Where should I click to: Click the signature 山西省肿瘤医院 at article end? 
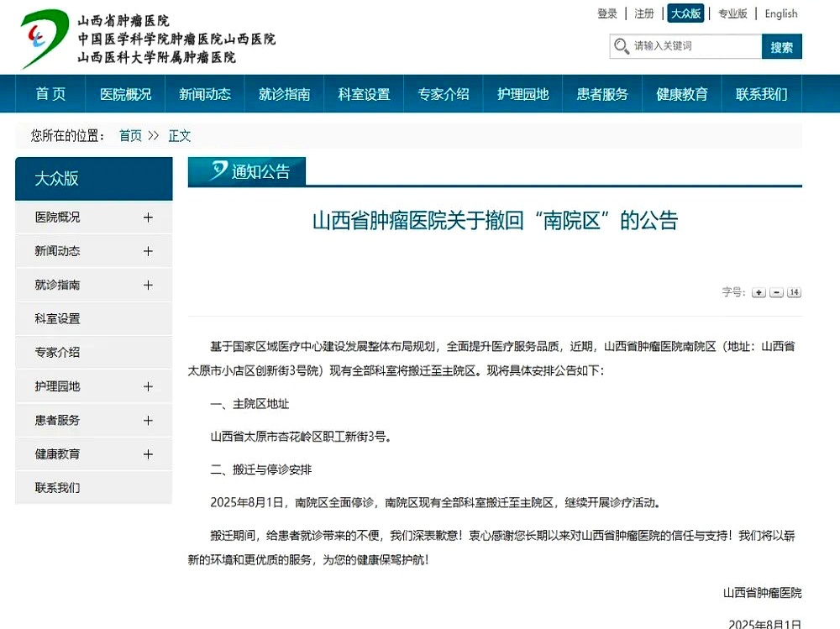763,593
